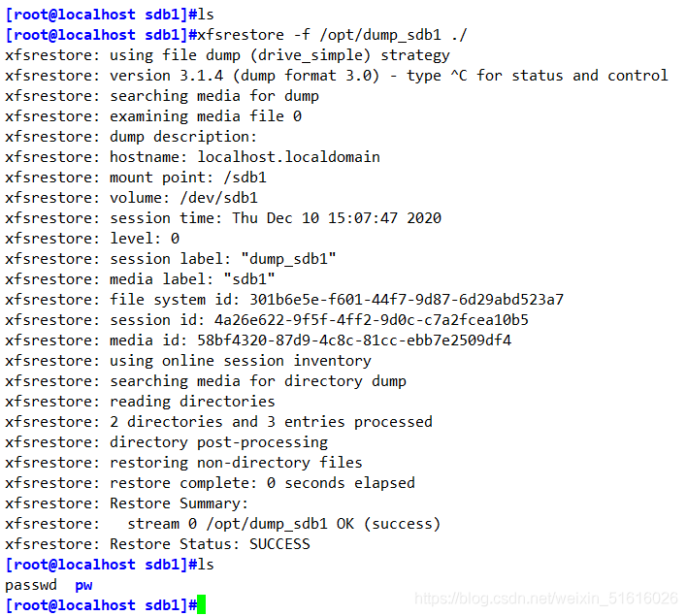The width and height of the screenshot is (687, 616).
Task: Select the 'Restore Summary:' line
Action: pos(126,503)
